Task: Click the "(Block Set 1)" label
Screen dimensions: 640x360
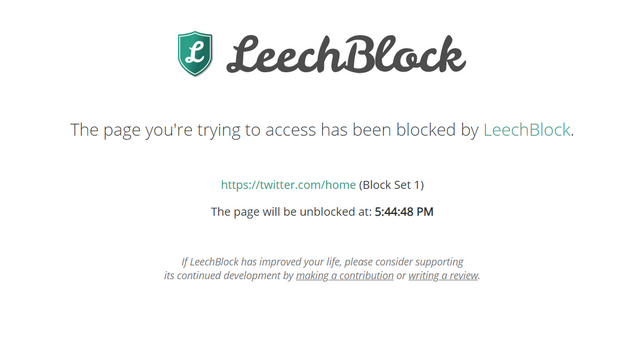Action: pos(391,185)
